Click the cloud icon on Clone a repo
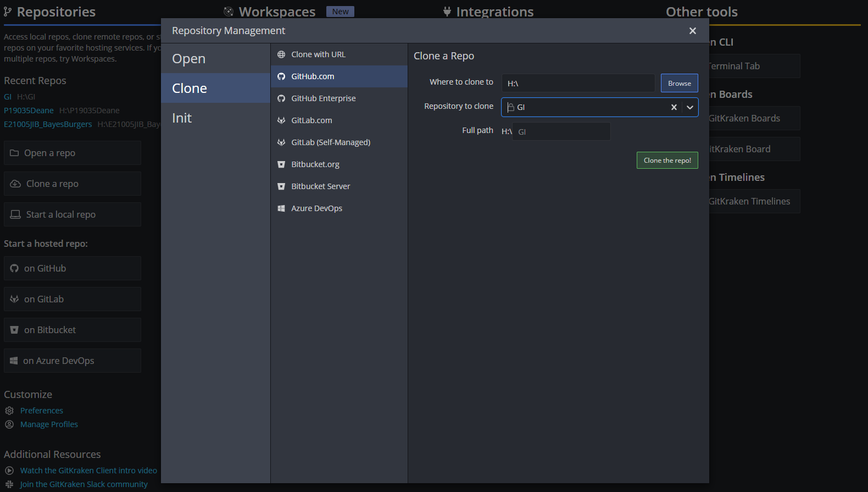Viewport: 868px width, 492px height. coord(15,184)
